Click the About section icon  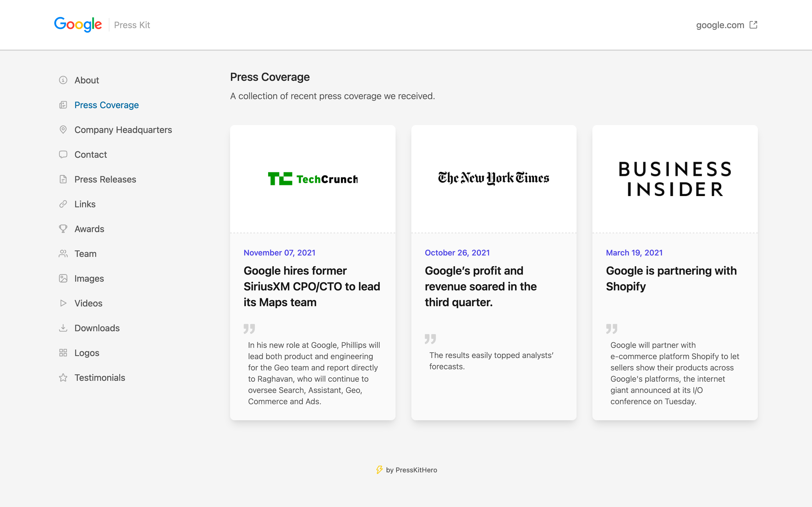pos(63,80)
